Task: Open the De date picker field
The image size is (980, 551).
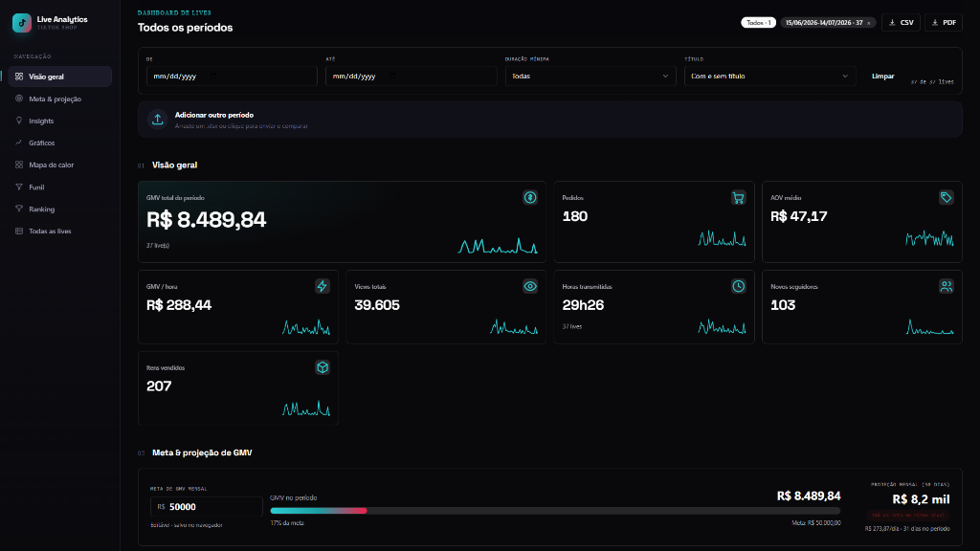Action: [x=232, y=77]
